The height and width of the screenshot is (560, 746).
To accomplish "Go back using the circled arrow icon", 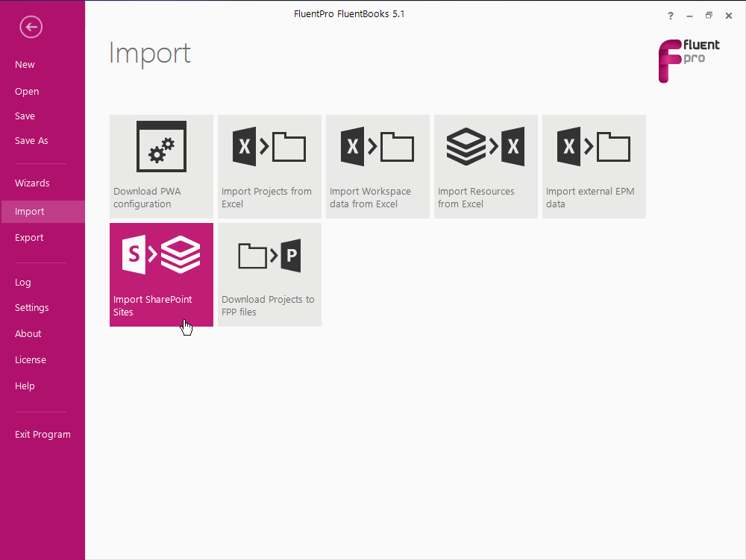I will [x=31, y=27].
